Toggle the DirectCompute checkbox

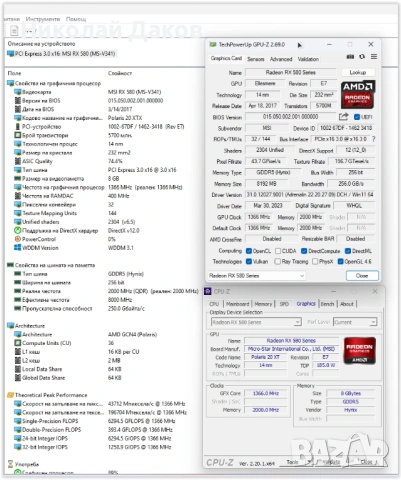304,251
